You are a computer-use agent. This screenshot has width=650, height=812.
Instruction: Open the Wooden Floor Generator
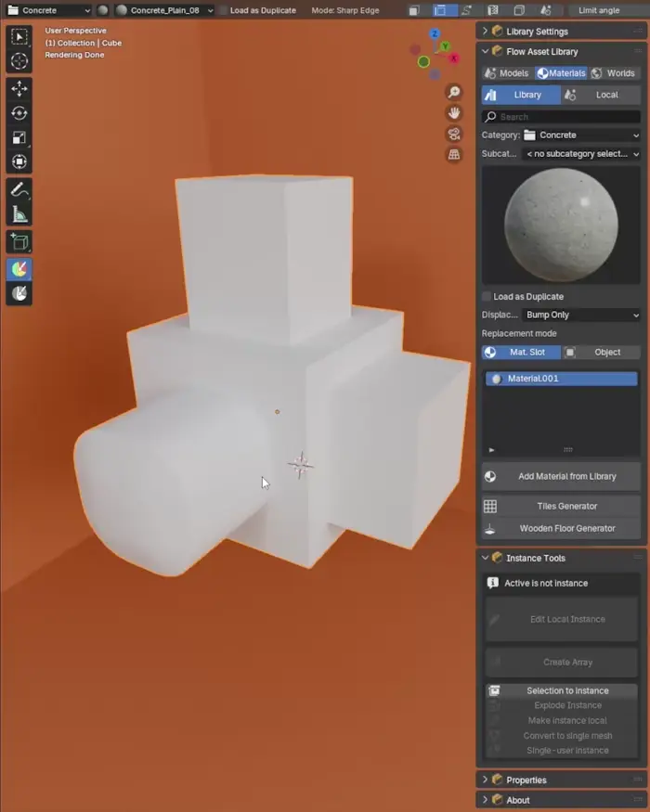point(561,528)
